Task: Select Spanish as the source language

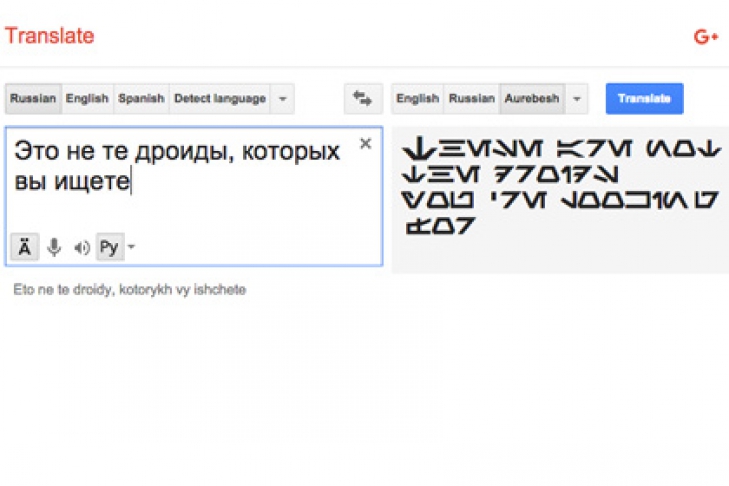Action: tap(141, 98)
